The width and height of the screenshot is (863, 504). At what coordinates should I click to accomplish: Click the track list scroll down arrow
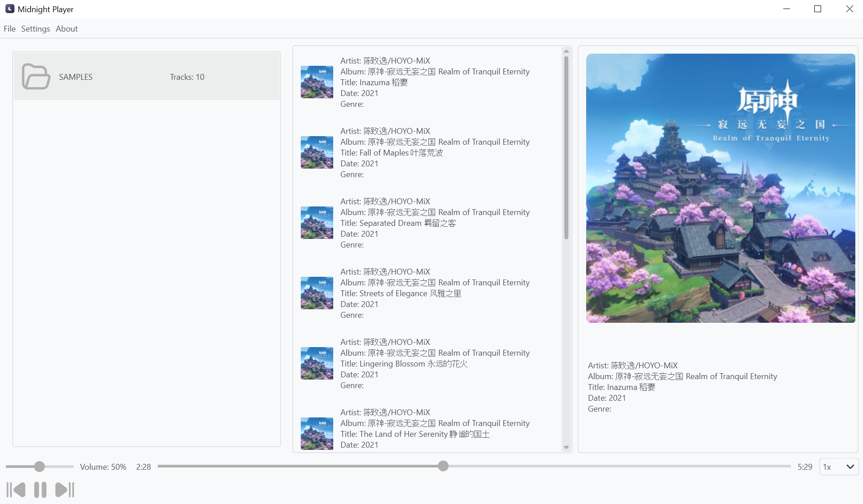coord(566,448)
